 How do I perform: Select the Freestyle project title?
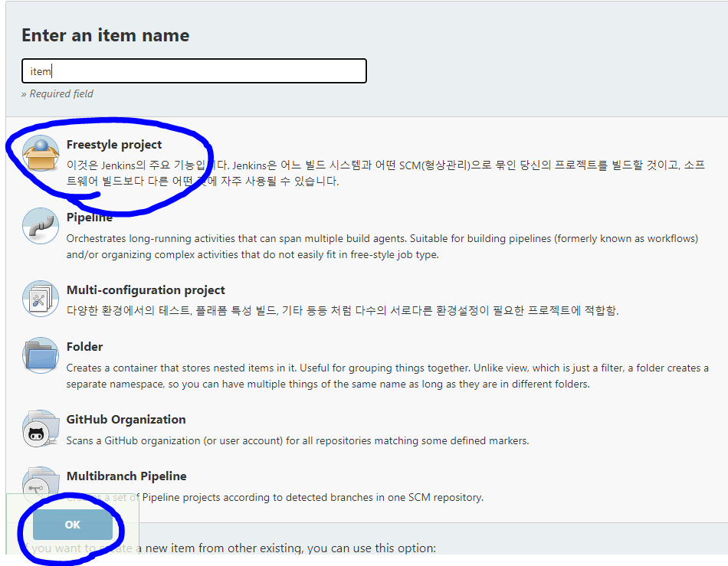pos(114,145)
